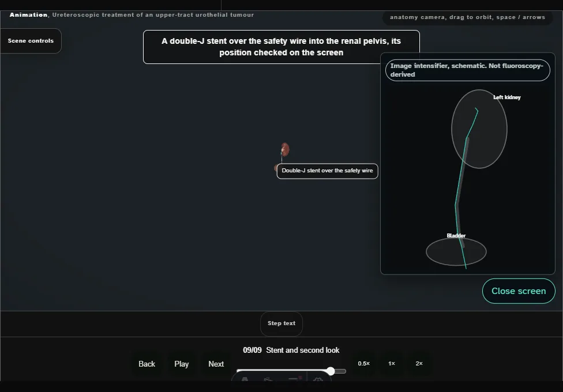
Task: Click the Bladder label on the intensifier
Action: (456, 236)
